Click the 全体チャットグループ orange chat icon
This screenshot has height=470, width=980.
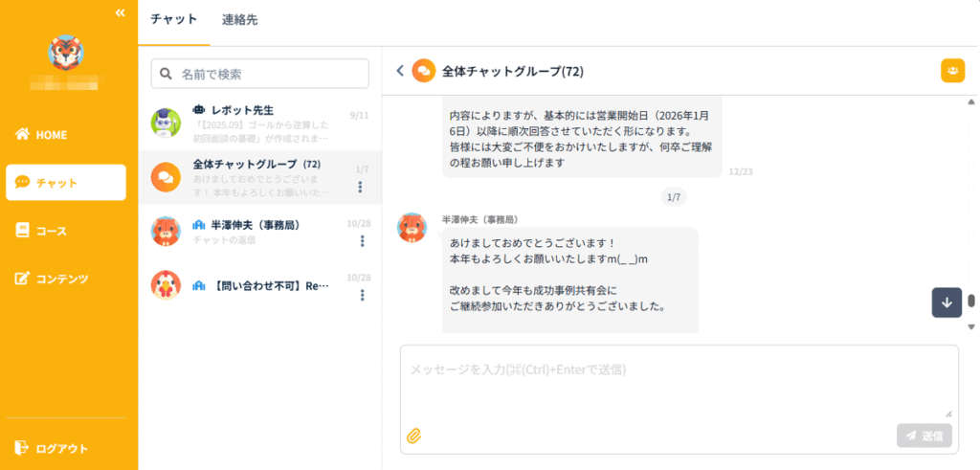[x=167, y=176]
